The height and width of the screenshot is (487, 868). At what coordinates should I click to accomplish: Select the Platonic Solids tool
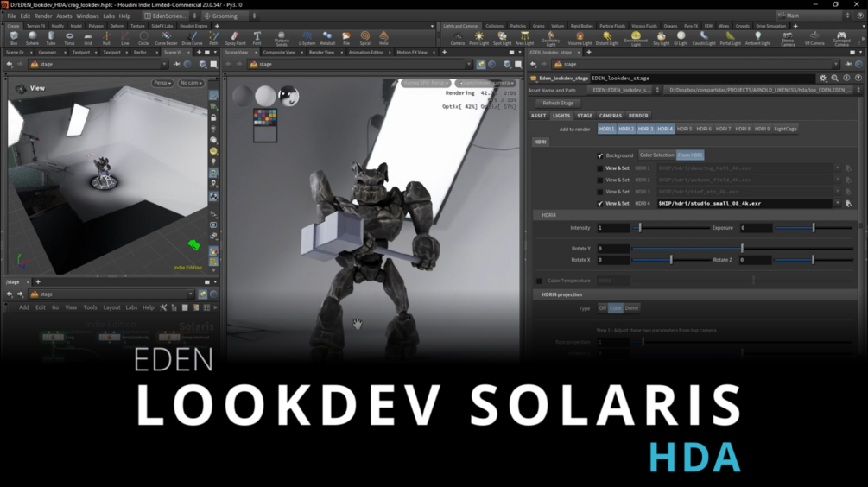(282, 38)
